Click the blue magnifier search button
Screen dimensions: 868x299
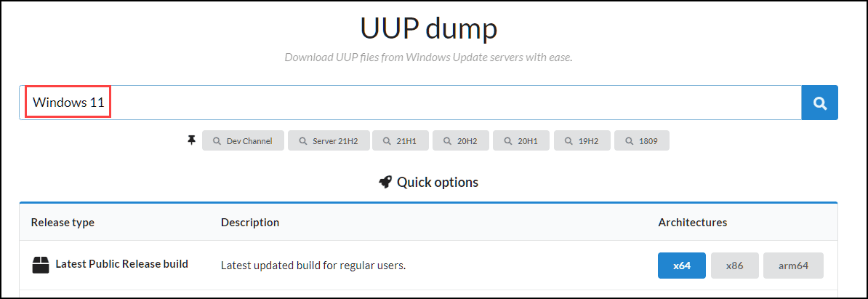pos(819,103)
